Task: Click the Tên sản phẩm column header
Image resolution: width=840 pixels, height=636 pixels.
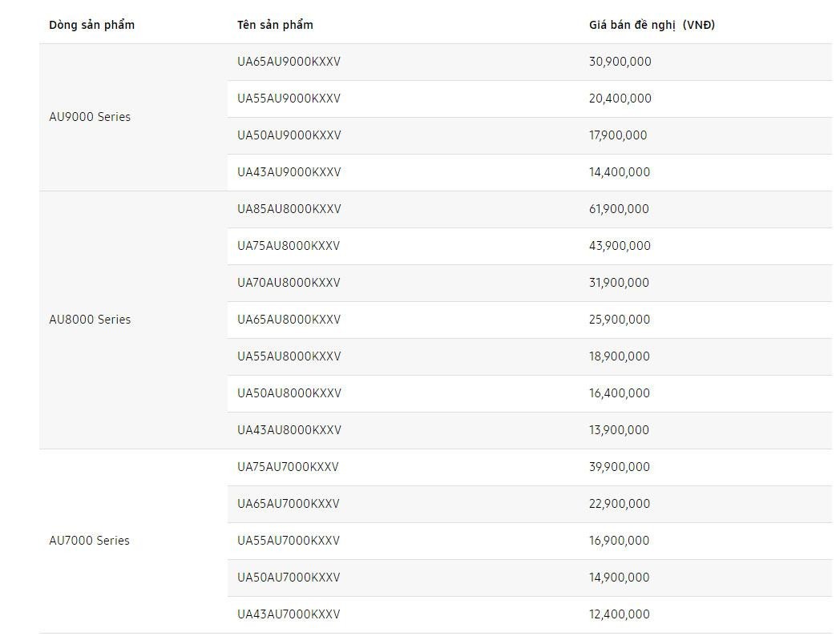Action: click(275, 25)
